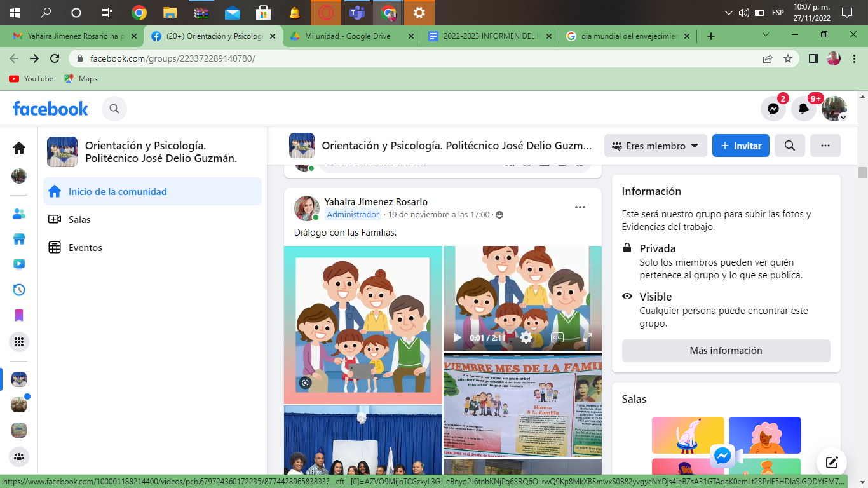
Task: Show hidden system tray icons chevron
Action: [x=728, y=12]
